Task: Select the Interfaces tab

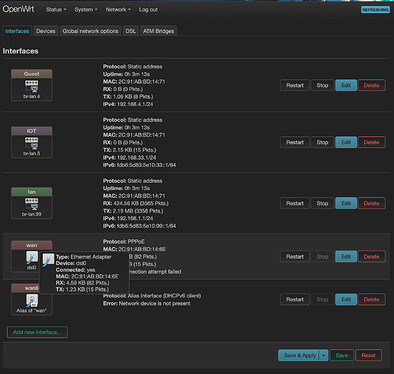Action: coord(17,31)
